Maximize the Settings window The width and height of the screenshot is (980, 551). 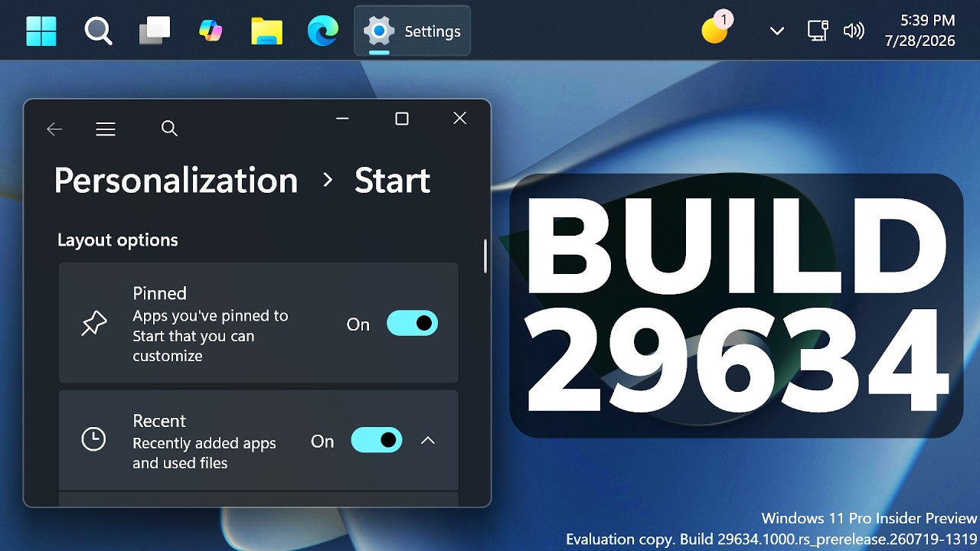click(x=401, y=119)
